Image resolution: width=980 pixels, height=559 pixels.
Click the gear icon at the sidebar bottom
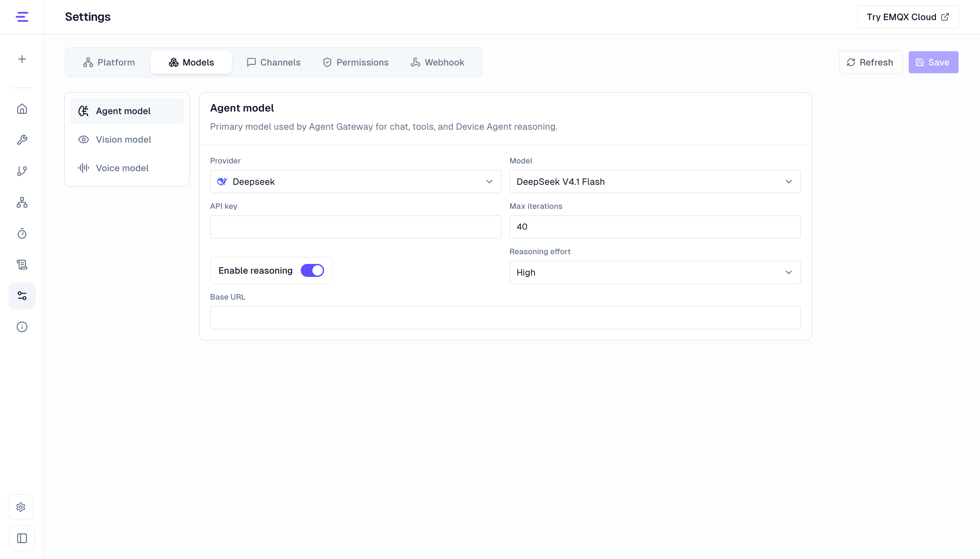click(x=21, y=507)
